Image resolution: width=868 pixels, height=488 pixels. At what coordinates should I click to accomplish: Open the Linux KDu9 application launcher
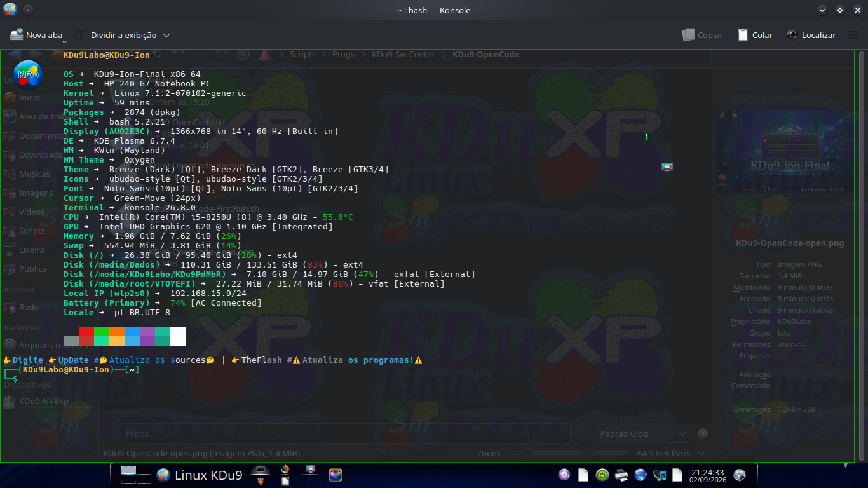pos(200,475)
